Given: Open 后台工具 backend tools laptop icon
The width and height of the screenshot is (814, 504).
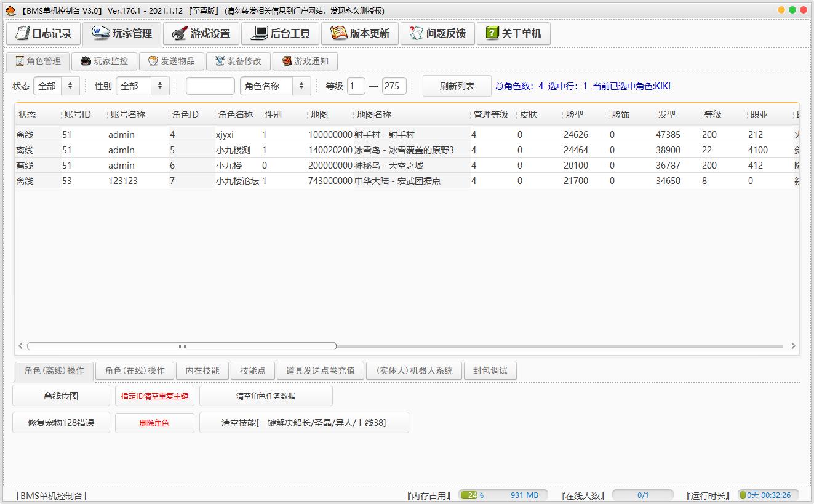Looking at the screenshot, I should pos(260,33).
